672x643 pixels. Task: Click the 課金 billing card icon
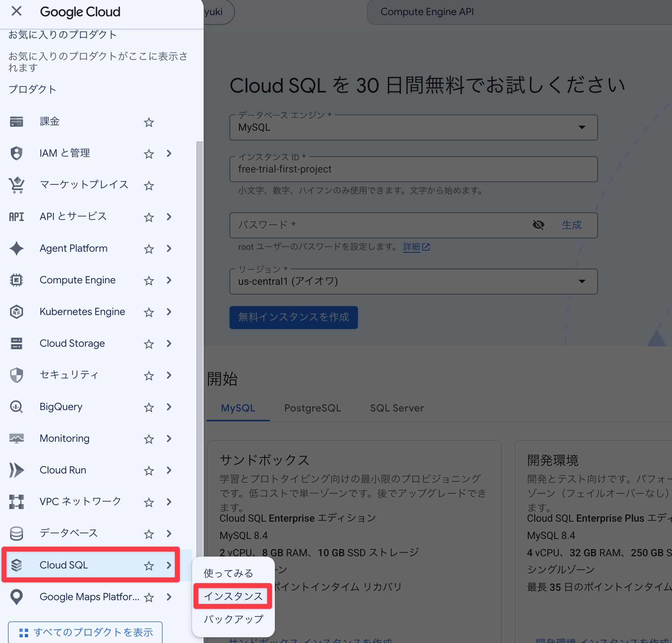click(17, 122)
